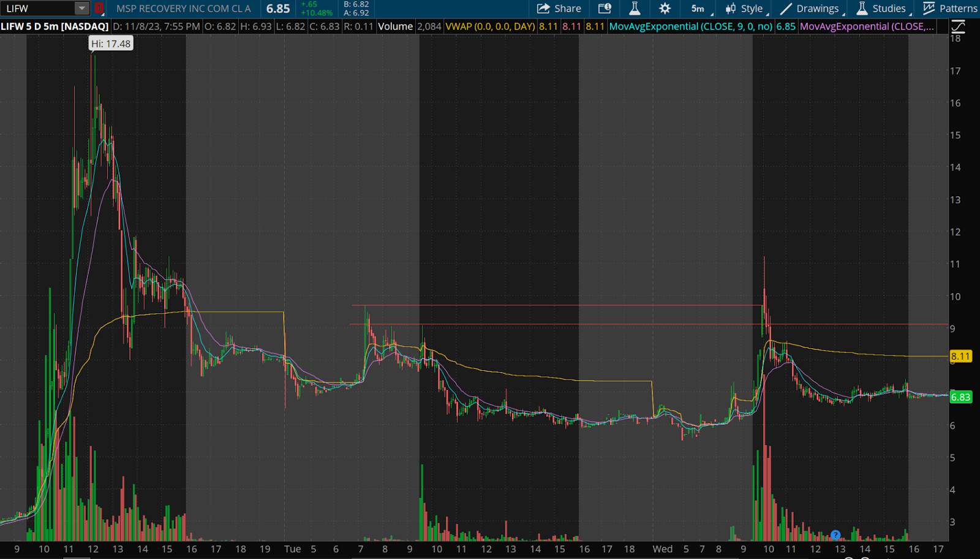Screen dimensions: 980x559
Task: Open the beaker Edit Studies icon
Action: click(635, 9)
